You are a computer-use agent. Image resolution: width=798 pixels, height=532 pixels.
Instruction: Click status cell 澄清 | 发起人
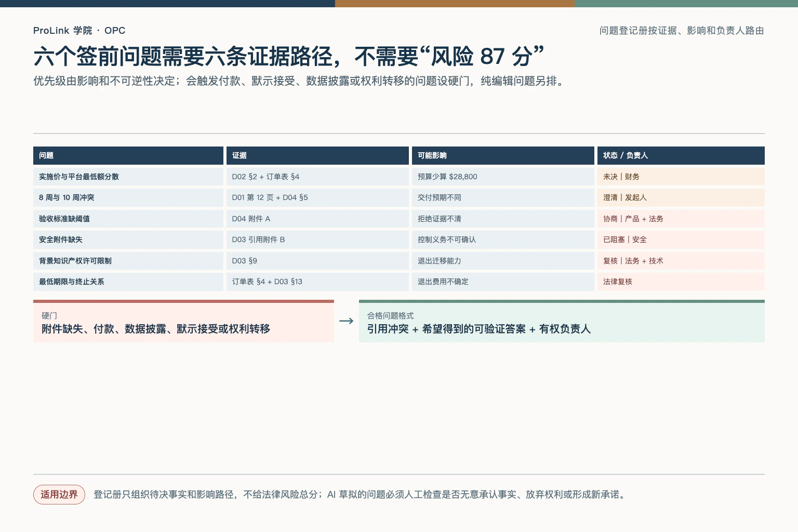(x=681, y=197)
